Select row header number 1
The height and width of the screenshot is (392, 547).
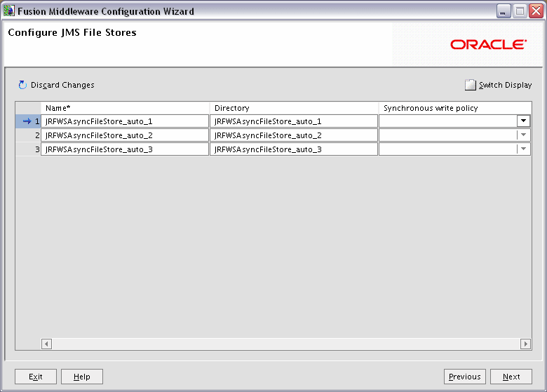28,121
